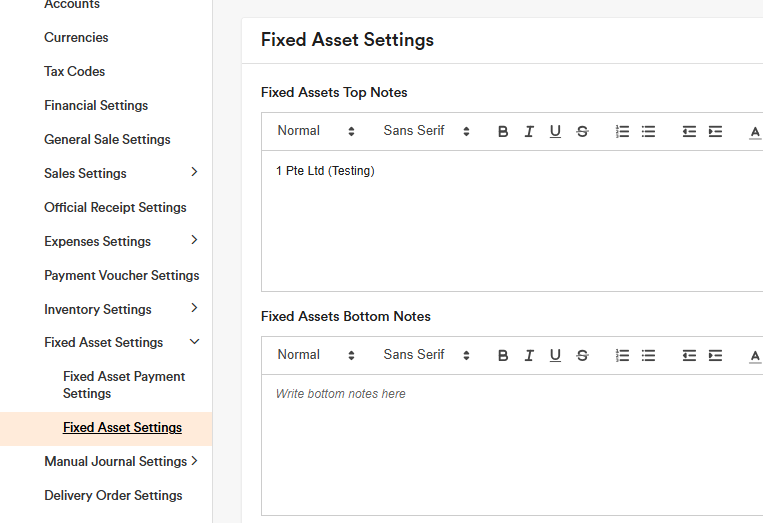The image size is (763, 523).
Task: Open Sans Serif font dropdown in Bottom Notes
Action: (426, 355)
